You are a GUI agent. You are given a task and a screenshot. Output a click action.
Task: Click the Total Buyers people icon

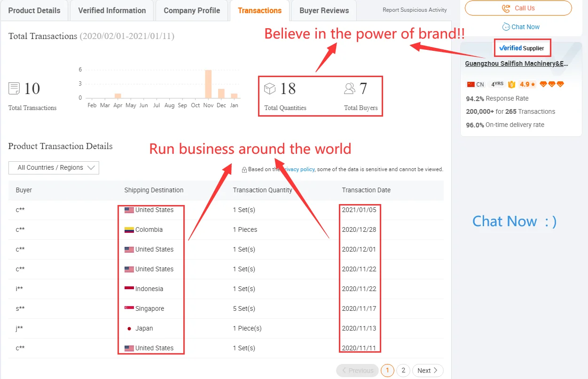[x=350, y=88]
